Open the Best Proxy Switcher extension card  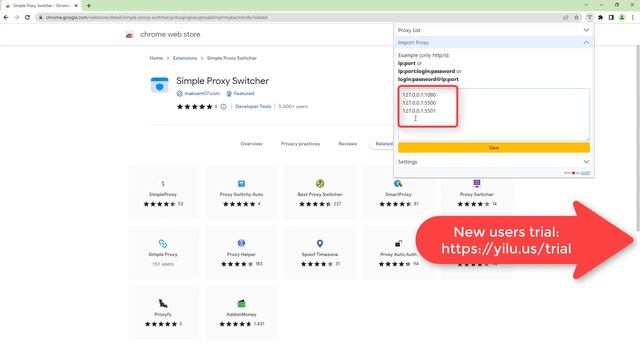(320, 193)
